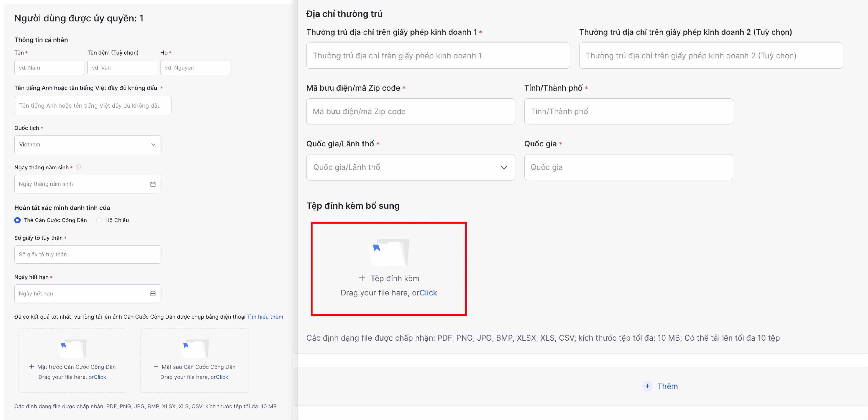
Task: Select Thẻ Căn Cước Công Dân radio option
Action: tap(17, 220)
